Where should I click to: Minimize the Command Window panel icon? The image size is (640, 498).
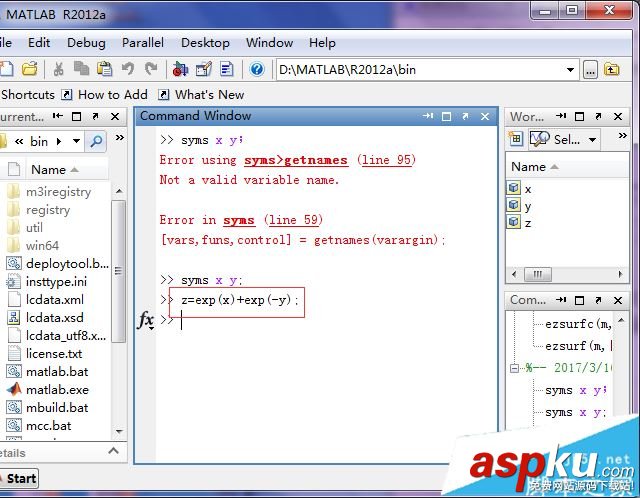click(427, 116)
